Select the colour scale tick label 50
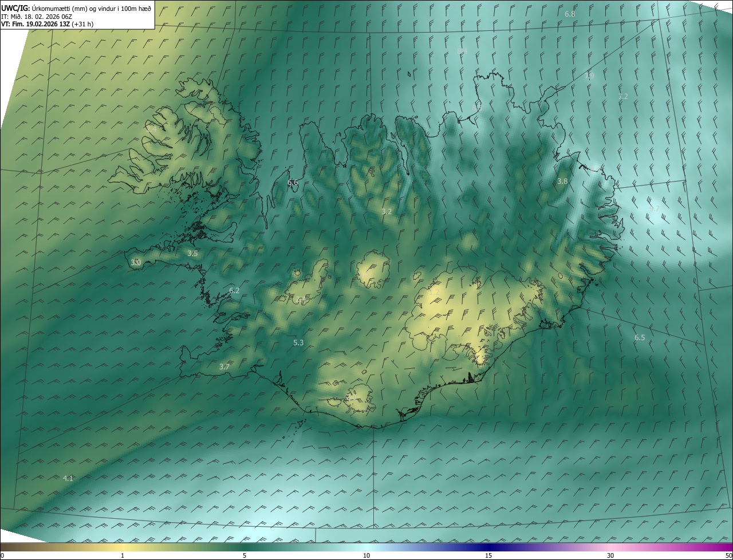Screen dimensions: 733x560 coord(728,556)
